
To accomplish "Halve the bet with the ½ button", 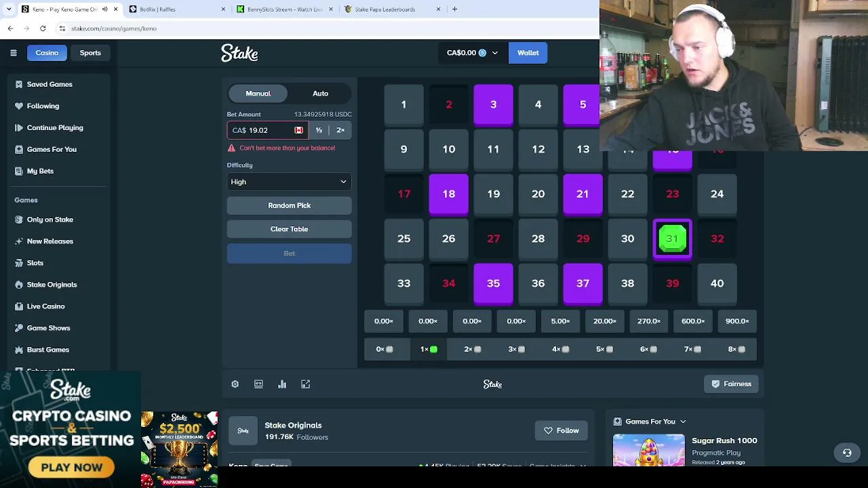I will point(319,130).
